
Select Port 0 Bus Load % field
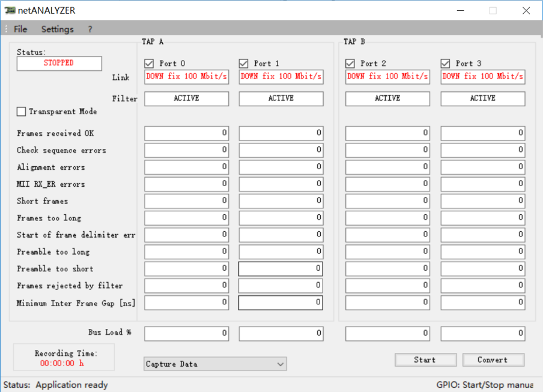coord(187,334)
